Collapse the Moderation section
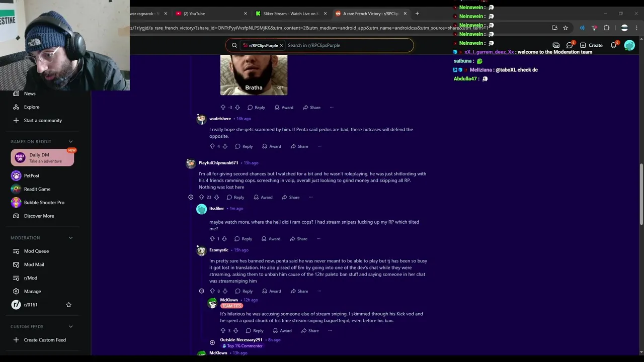This screenshot has width=644, height=362. point(70,238)
